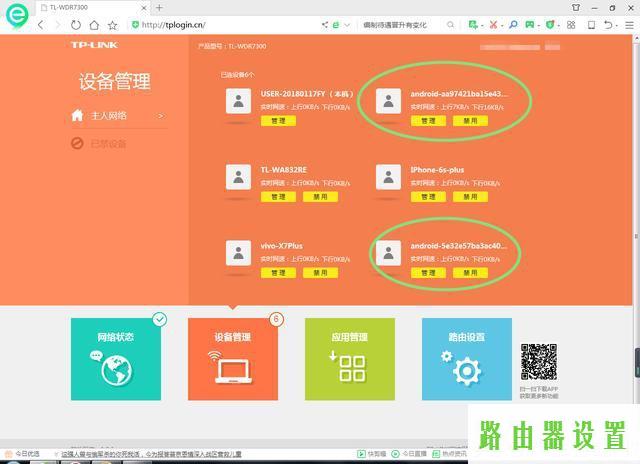Click 管理 for TL-WA832RE device
The image size is (640, 464).
click(x=278, y=197)
